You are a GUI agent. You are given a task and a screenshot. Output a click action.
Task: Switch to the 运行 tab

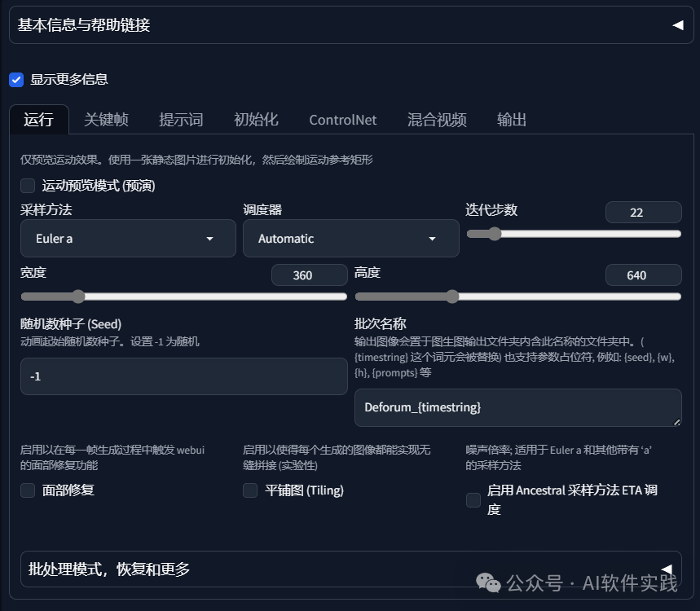tap(39, 120)
